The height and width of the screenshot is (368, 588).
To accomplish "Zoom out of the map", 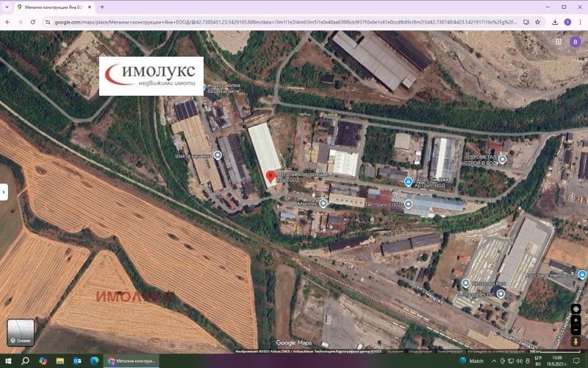I will (x=576, y=330).
